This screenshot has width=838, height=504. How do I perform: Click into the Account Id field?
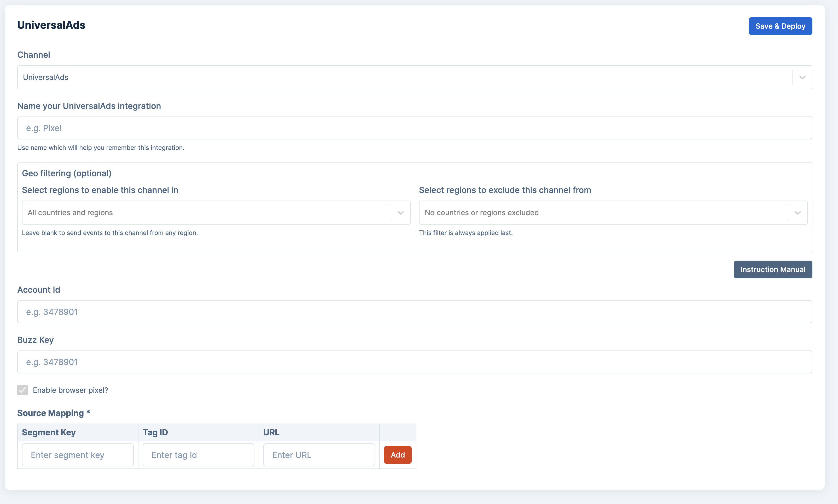click(414, 312)
